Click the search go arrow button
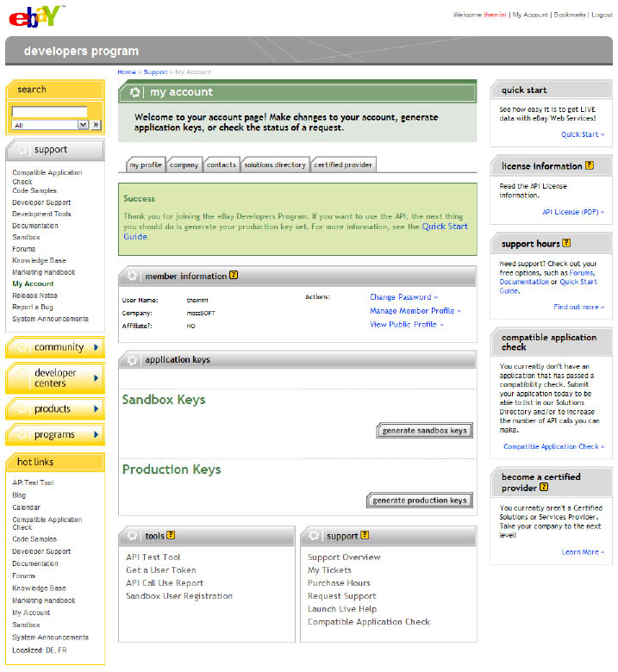Screen dimensions: 618x672 96,125
